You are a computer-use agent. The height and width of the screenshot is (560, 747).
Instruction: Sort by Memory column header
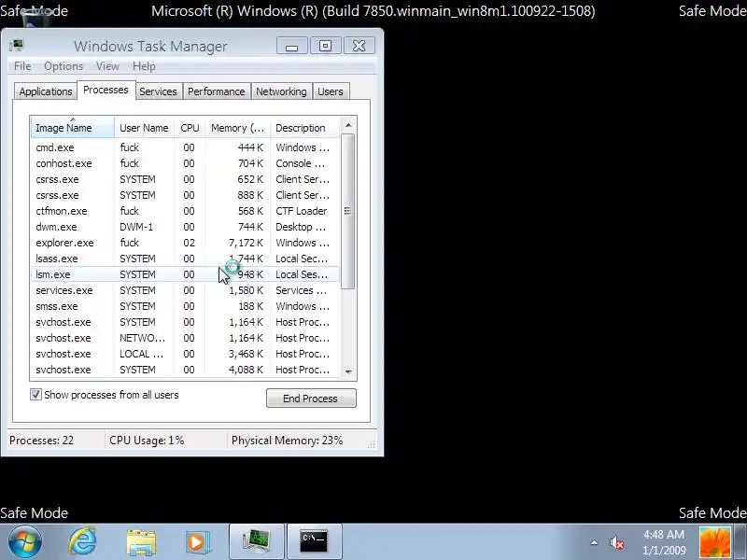click(x=237, y=128)
